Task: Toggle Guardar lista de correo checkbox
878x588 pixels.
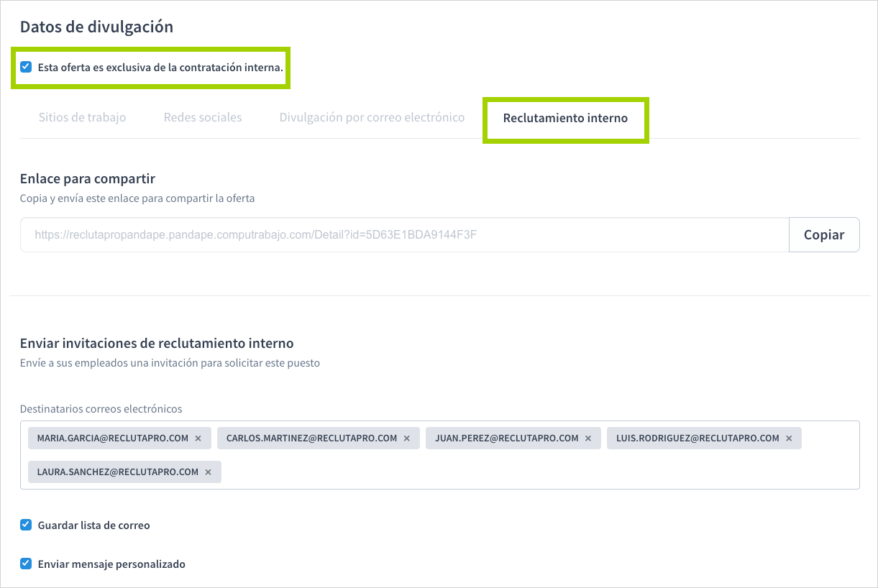Action: (26, 525)
